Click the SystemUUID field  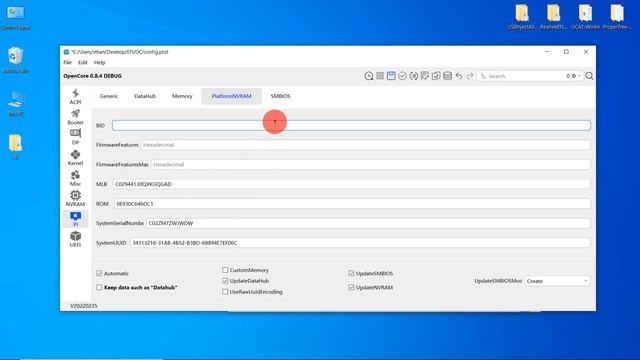pyautogui.click(x=360, y=243)
